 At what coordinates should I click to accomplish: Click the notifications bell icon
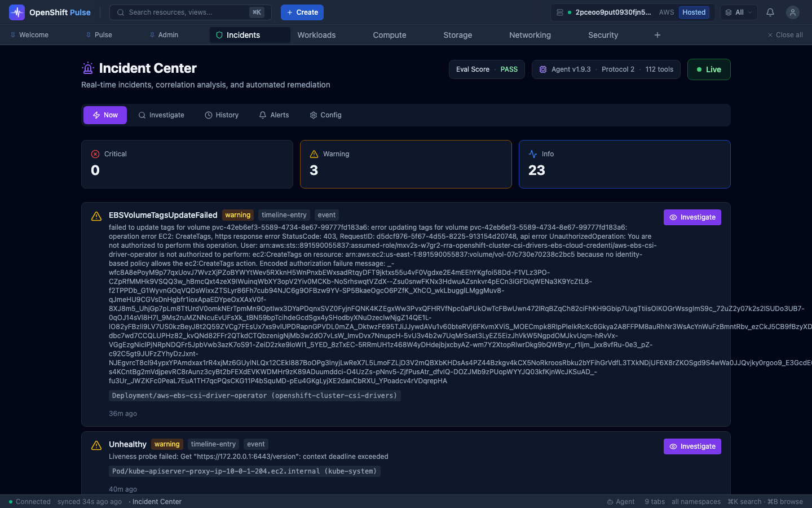point(770,12)
